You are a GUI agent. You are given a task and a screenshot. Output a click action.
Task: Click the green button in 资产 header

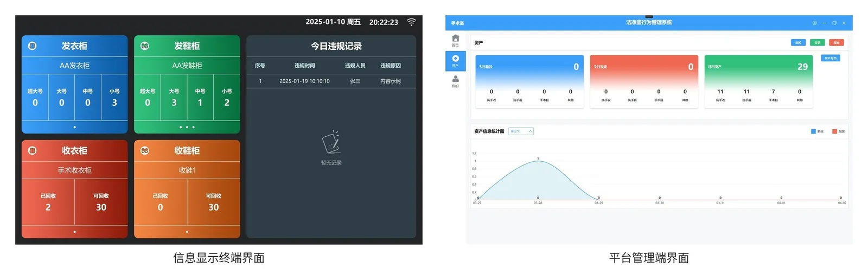click(818, 42)
